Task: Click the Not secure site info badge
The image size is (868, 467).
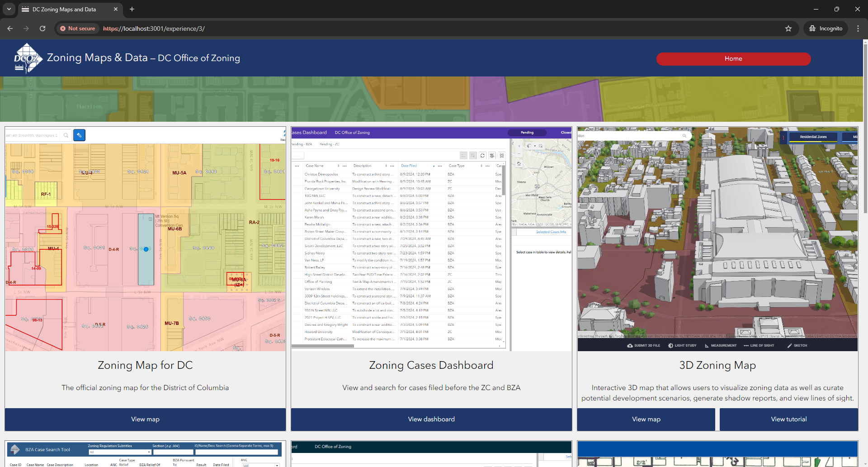Action: pyautogui.click(x=78, y=29)
